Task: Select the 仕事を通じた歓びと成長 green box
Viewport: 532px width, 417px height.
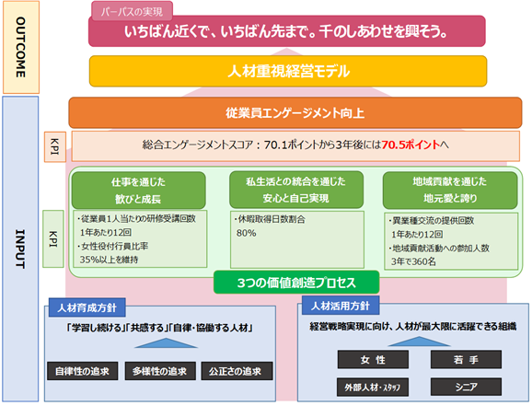Action: click(x=138, y=190)
